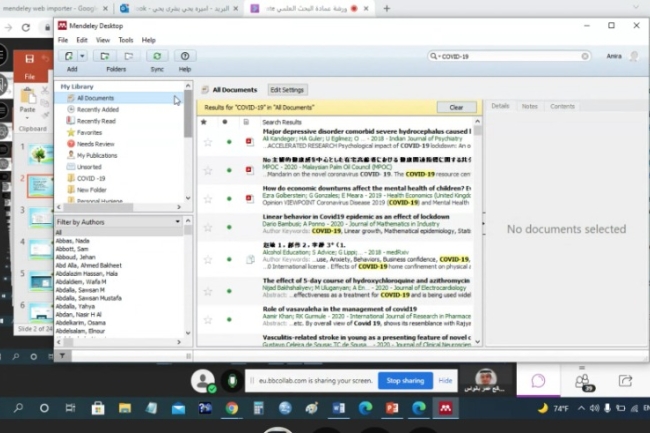Screen dimensions: 650x433
Task: Sort by read status column header
Action: [x=225, y=122]
